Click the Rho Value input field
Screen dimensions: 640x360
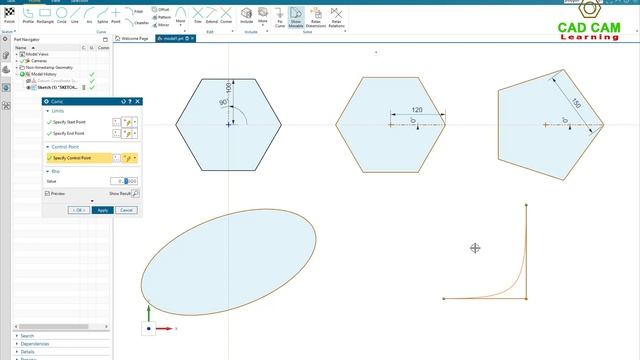click(124, 181)
